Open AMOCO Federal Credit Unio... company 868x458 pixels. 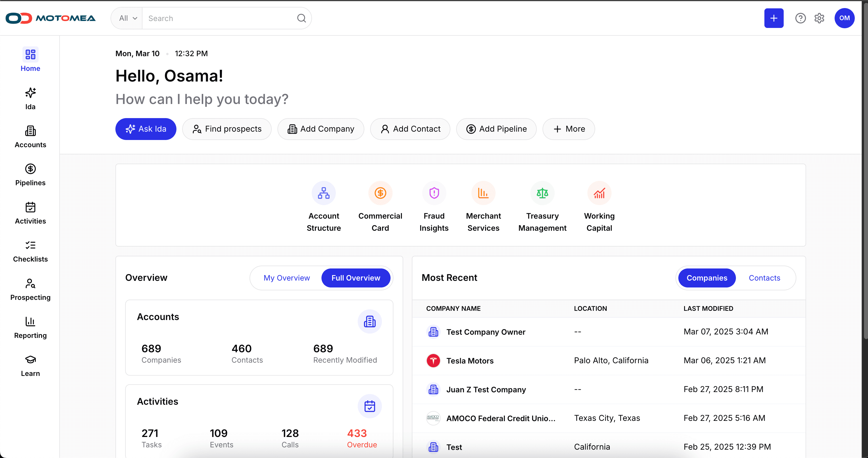point(501,418)
